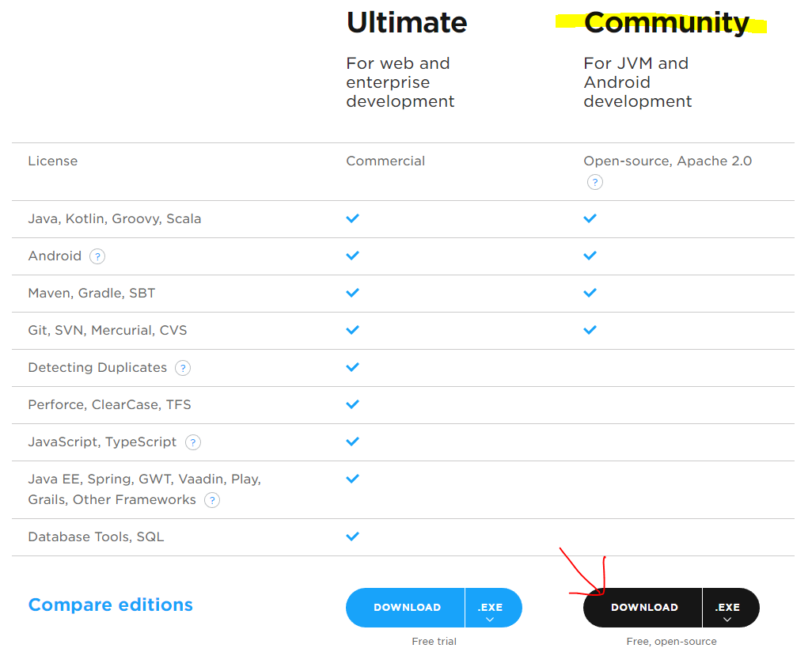Select the Database Tools, SQL label
Screen dimensions: 812x652
click(x=96, y=537)
